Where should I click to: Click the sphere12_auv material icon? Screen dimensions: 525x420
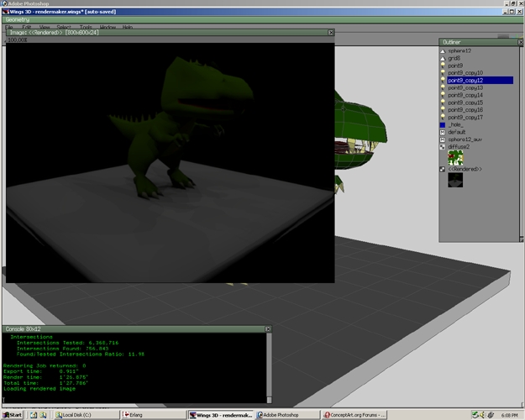click(443, 139)
